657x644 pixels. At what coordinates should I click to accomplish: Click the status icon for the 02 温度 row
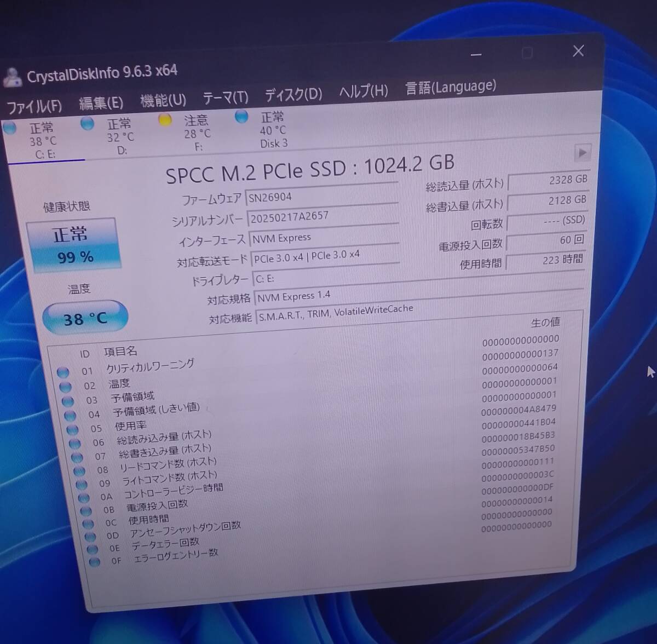[x=66, y=387]
